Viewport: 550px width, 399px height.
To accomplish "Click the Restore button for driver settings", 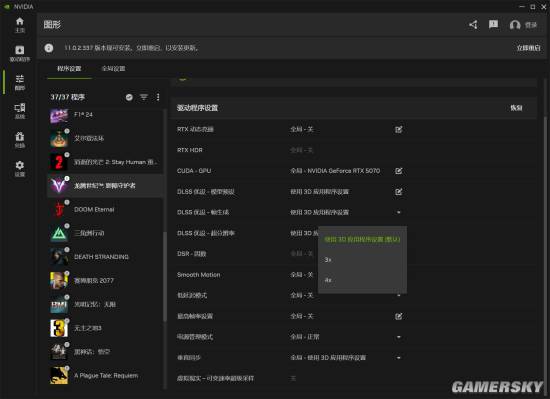I will (516, 108).
